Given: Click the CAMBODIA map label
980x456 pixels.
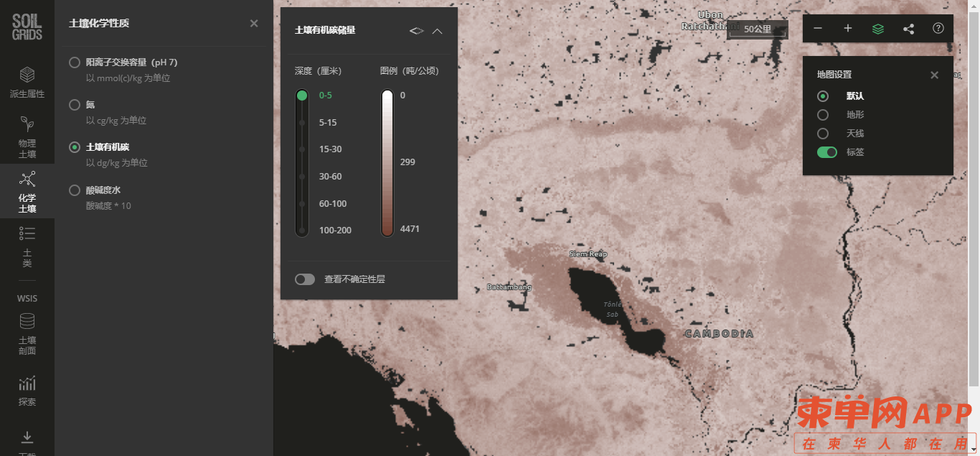Looking at the screenshot, I should coord(720,334).
